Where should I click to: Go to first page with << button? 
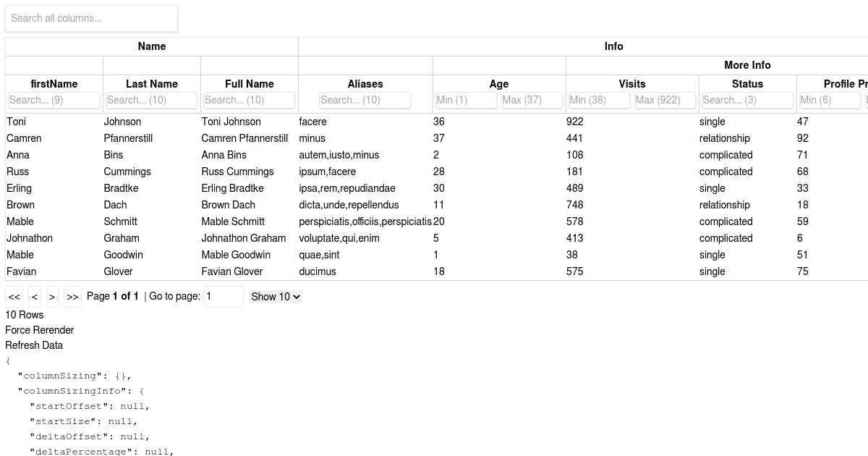tap(14, 297)
